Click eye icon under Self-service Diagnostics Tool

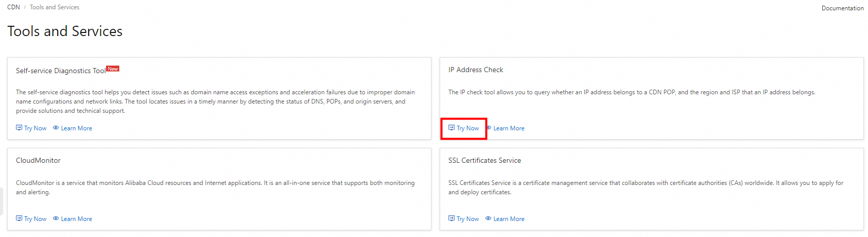pos(56,128)
